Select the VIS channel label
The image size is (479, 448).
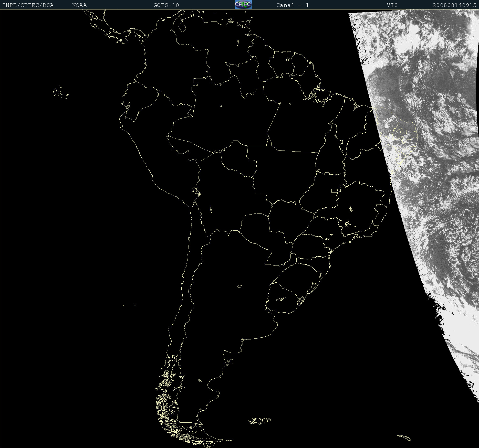(392, 5)
